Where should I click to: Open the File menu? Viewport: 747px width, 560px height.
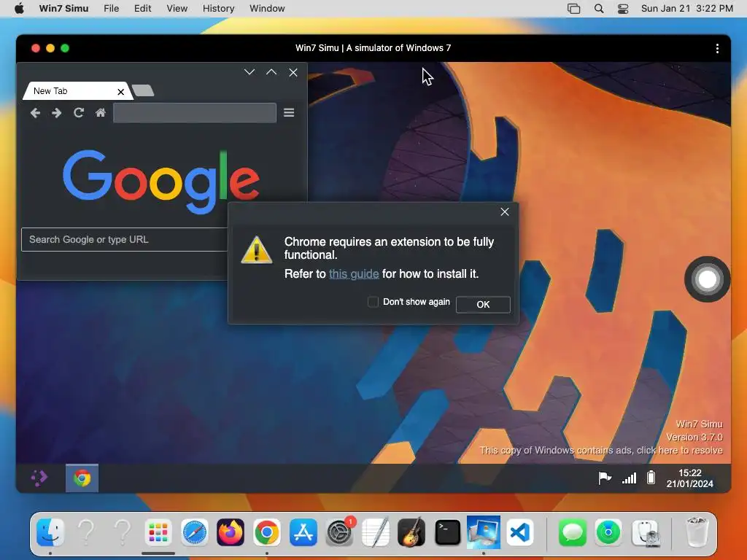(112, 9)
